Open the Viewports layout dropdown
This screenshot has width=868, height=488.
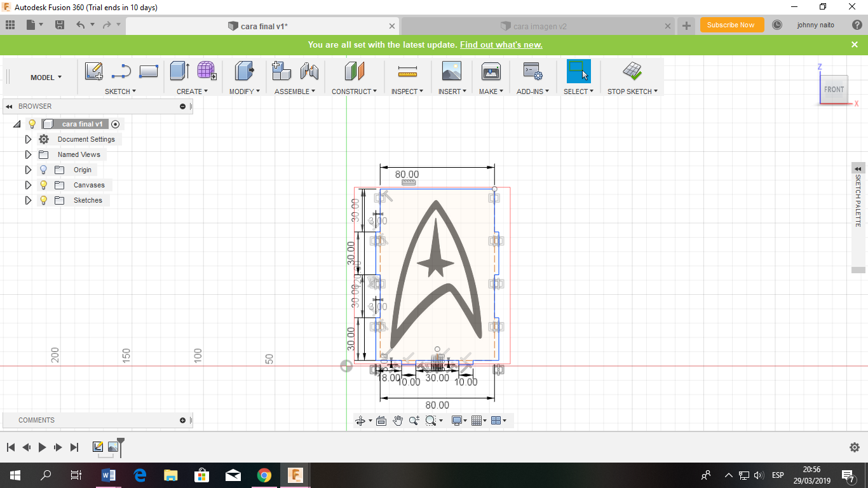(x=499, y=421)
